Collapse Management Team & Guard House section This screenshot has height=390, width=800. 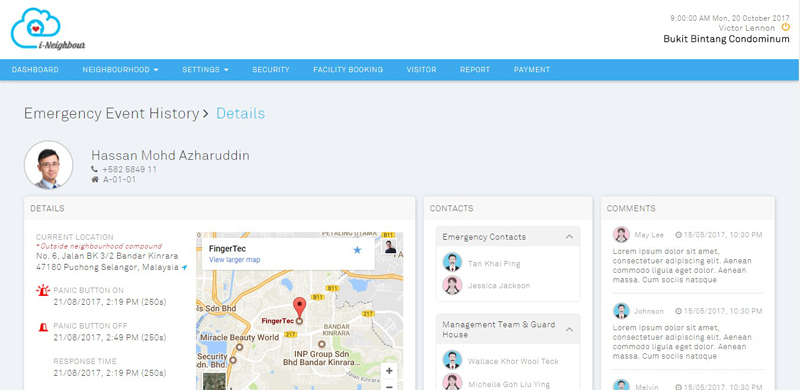(569, 330)
